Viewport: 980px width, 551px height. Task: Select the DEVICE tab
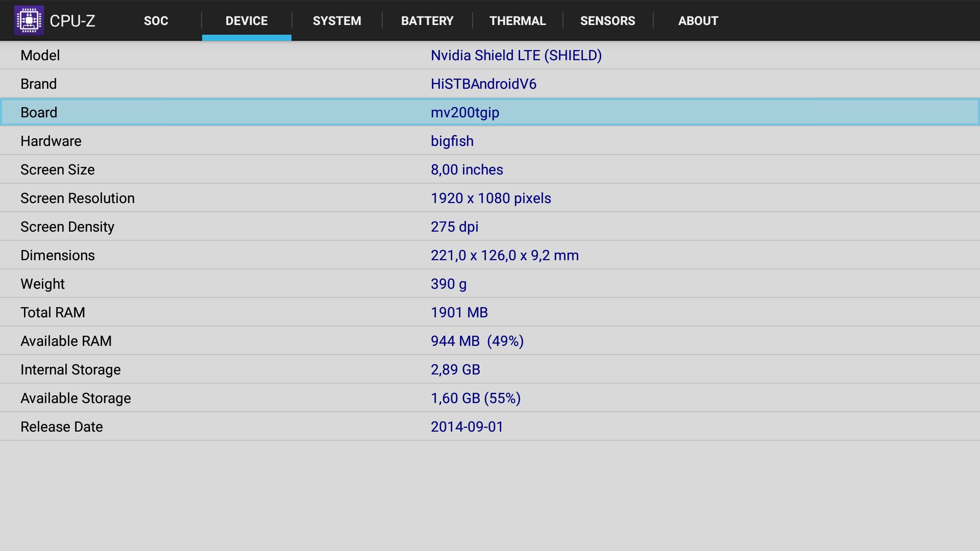[x=247, y=21]
